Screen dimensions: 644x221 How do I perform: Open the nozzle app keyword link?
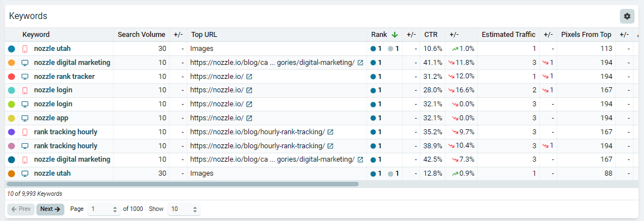(x=51, y=118)
